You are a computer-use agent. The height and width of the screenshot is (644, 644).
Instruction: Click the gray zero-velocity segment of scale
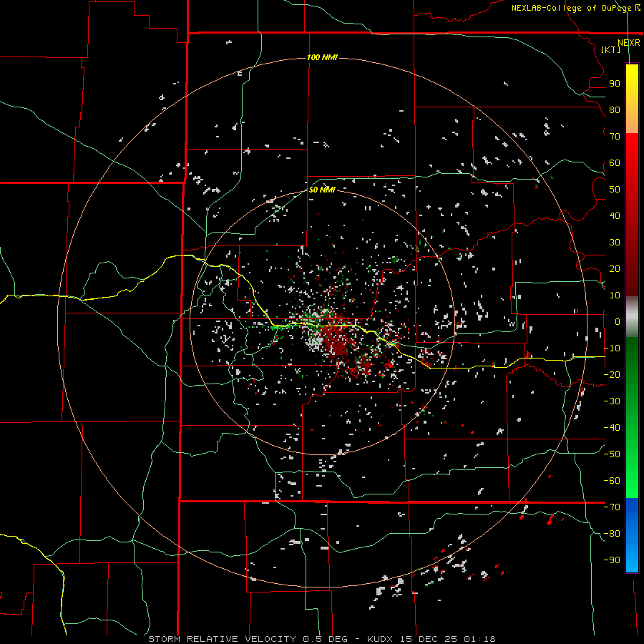point(632,317)
